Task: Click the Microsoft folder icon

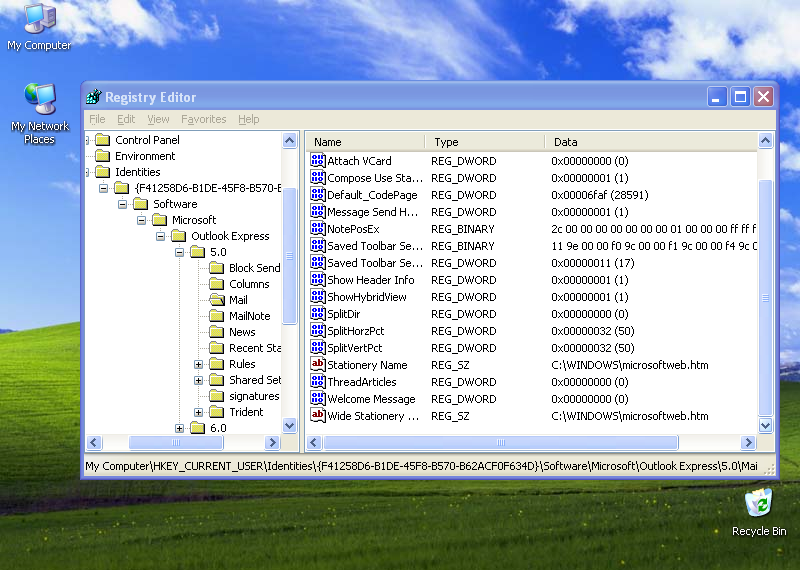Action: pos(160,220)
